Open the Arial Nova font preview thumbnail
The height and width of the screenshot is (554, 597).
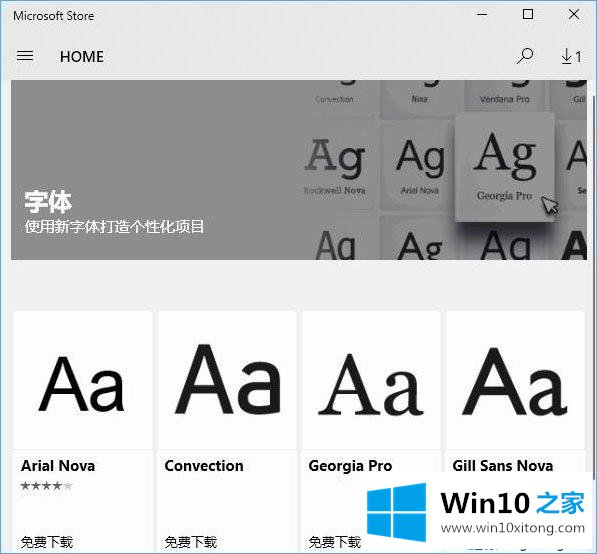[x=83, y=380]
